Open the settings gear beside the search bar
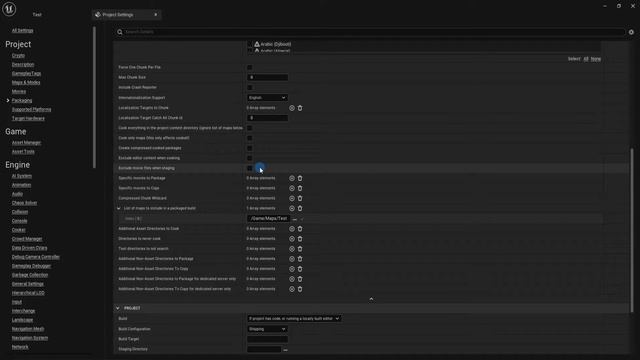This screenshot has width=640, height=360. pyautogui.click(x=631, y=32)
